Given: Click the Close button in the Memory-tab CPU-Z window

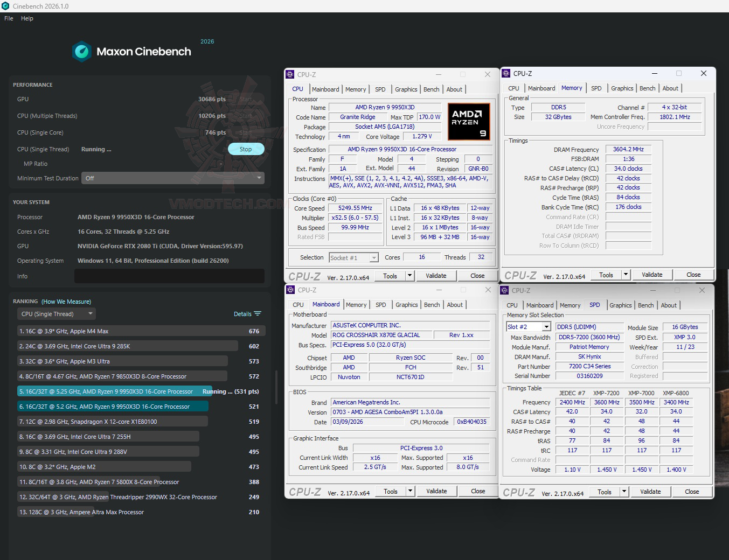Looking at the screenshot, I should pos(693,275).
